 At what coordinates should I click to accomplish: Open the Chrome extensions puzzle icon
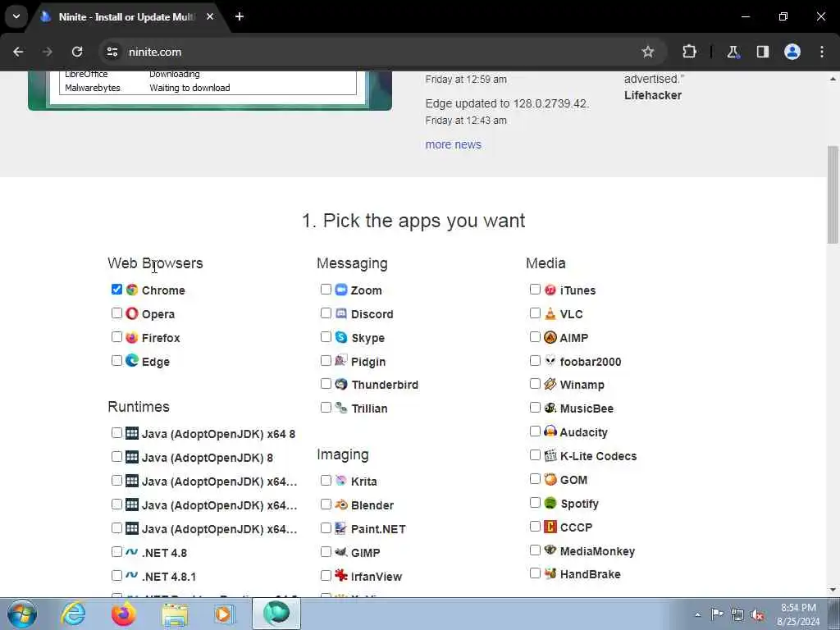pyautogui.click(x=689, y=52)
